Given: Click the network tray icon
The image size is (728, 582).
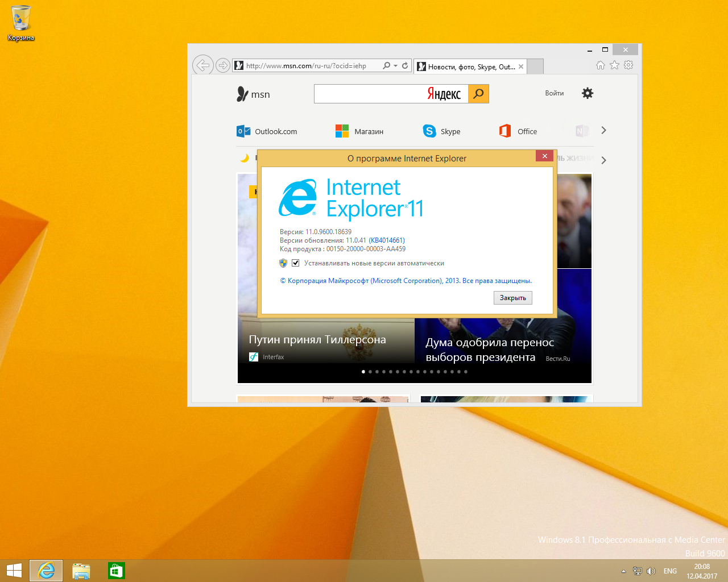Looking at the screenshot, I should pos(638,571).
